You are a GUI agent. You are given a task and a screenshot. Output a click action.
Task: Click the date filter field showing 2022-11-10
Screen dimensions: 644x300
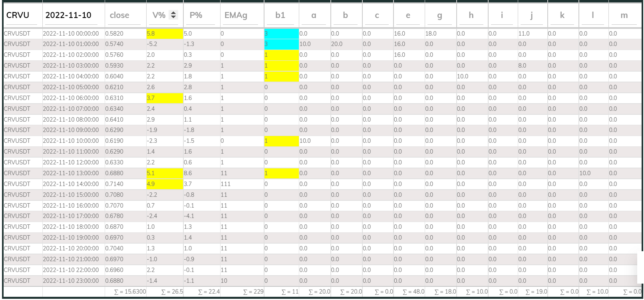(73, 15)
